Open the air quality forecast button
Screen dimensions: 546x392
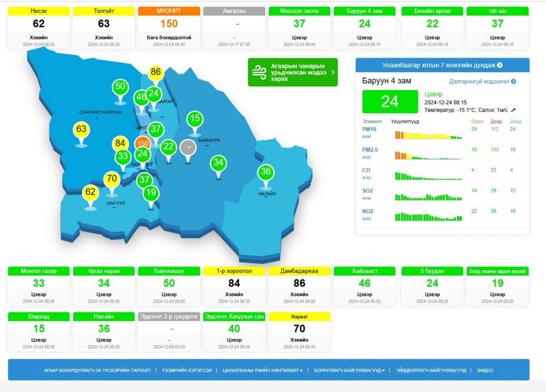293,72
